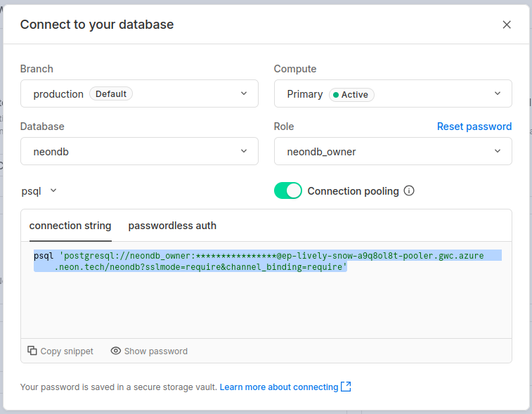Screen dimensions: 532x414
Task: Click the info icon beside Connection pooling
Action: 409,190
